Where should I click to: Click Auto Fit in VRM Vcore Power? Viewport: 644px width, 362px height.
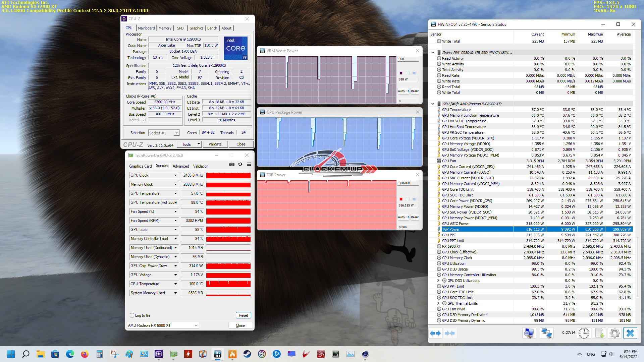pyautogui.click(x=403, y=91)
